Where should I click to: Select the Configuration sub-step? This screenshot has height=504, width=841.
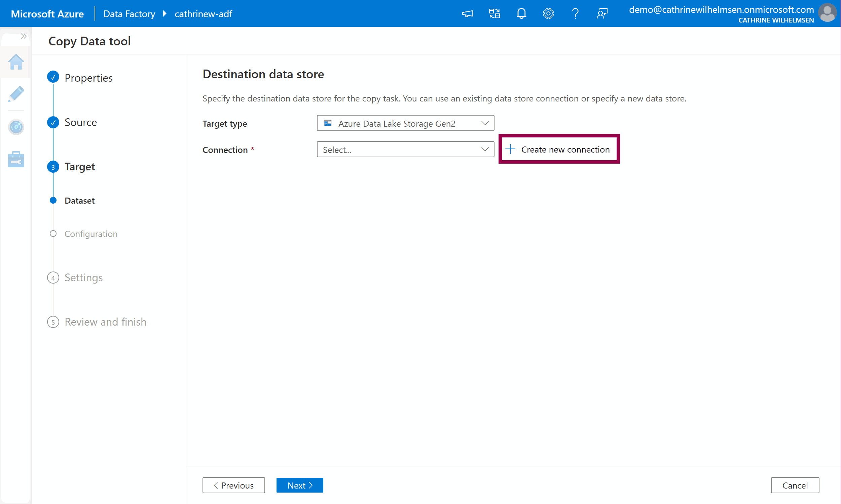[91, 234]
